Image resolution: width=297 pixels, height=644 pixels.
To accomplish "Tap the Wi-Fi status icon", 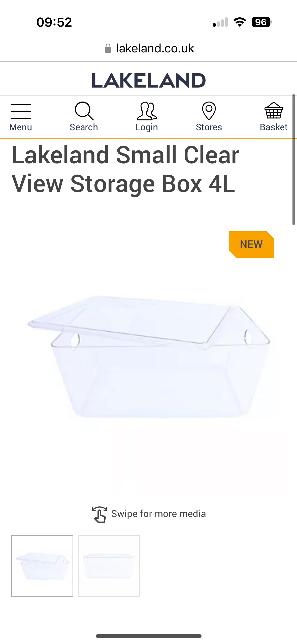I will [240, 22].
